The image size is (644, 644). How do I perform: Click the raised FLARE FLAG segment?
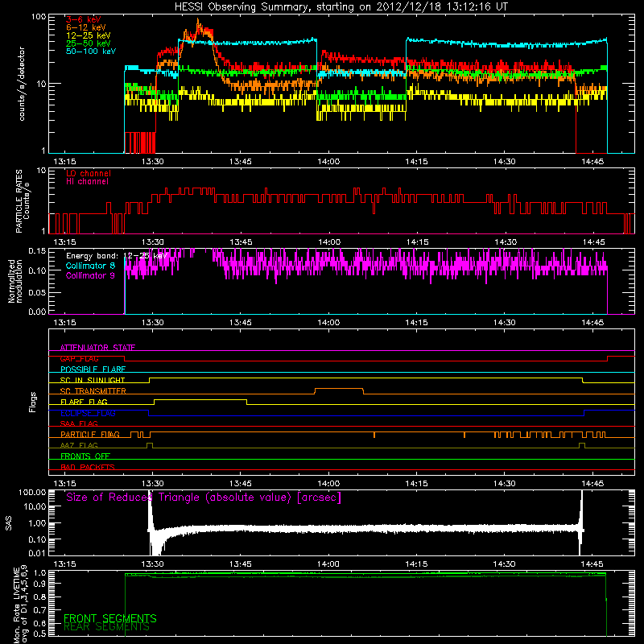pyautogui.click(x=200, y=399)
